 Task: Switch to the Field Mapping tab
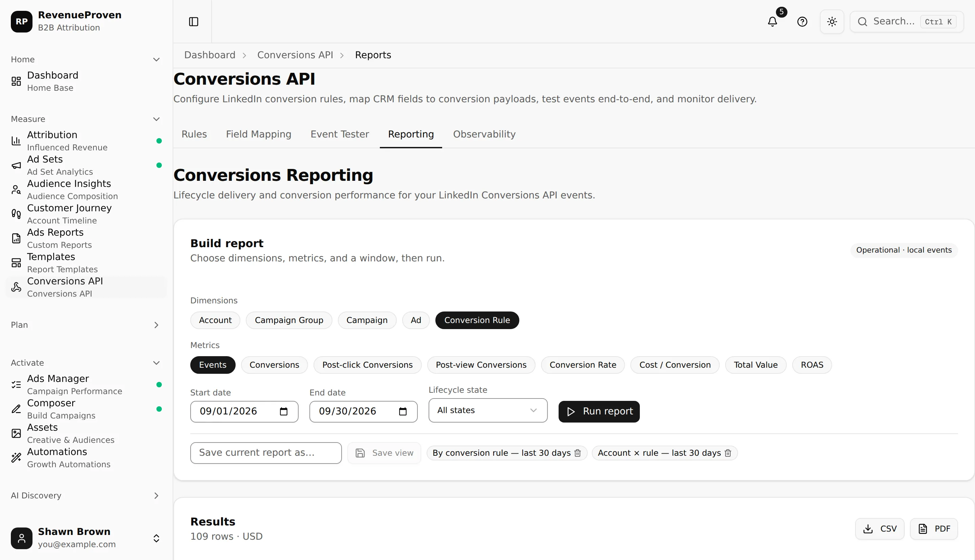click(x=258, y=134)
